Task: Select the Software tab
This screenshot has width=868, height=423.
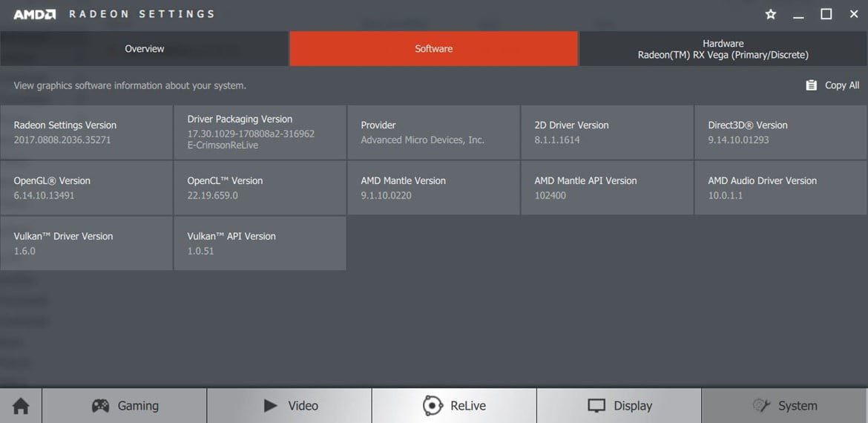Action: (x=433, y=49)
